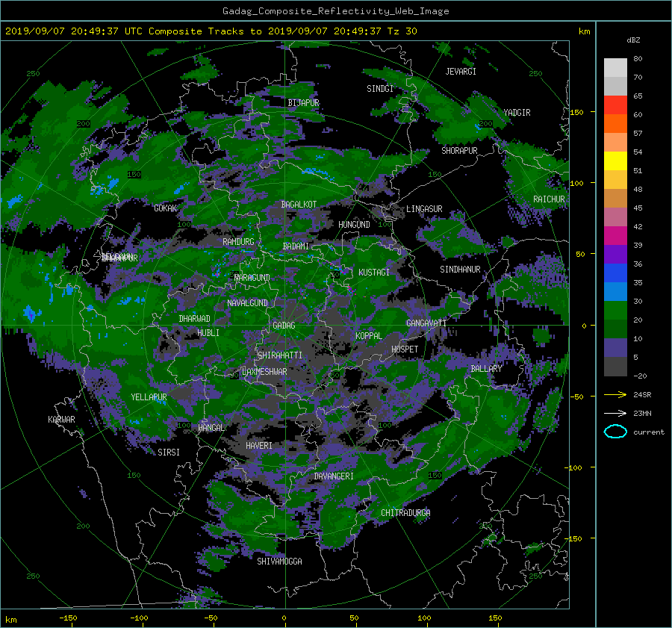Pick the orange legend swatch below 60 dBZ
Image resolution: width=672 pixels, height=628 pixels.
coord(615,124)
